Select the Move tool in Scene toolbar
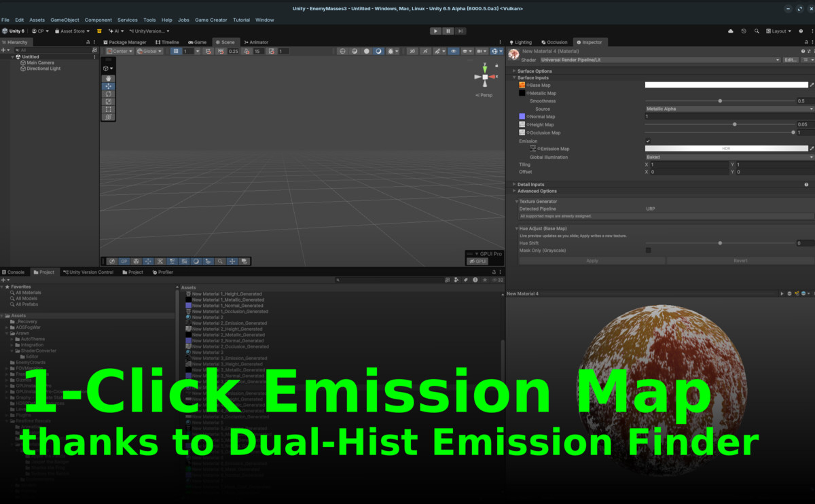This screenshot has height=504, width=815. 108,86
